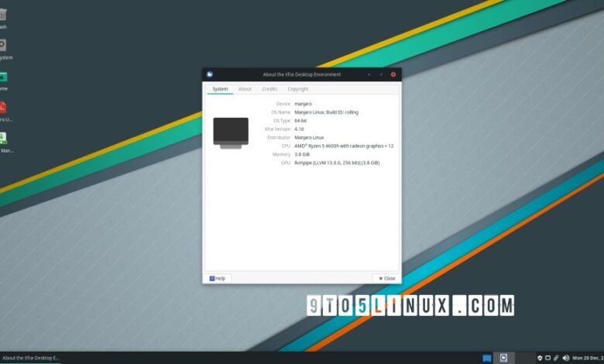Click the Distributor value 'Manjaro Linux'
Viewport: 604px width, 364px height.
(x=309, y=138)
